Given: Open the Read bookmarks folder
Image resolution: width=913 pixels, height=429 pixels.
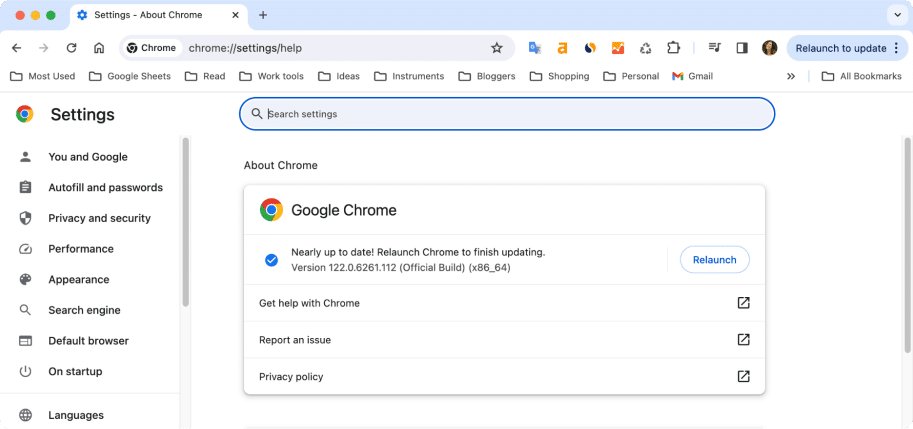Looking at the screenshot, I should point(205,76).
